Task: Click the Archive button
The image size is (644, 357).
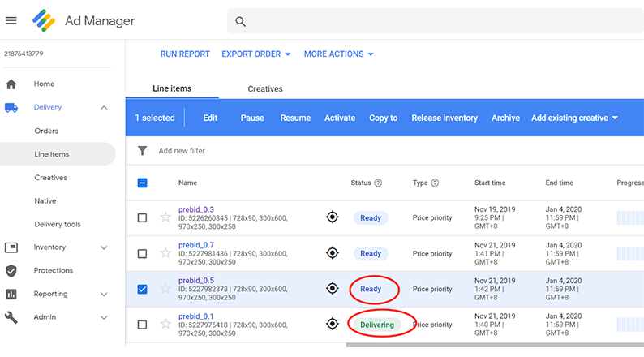Action: (x=505, y=118)
